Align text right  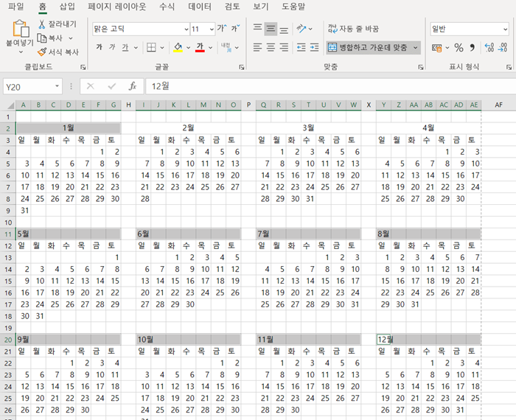(284, 47)
